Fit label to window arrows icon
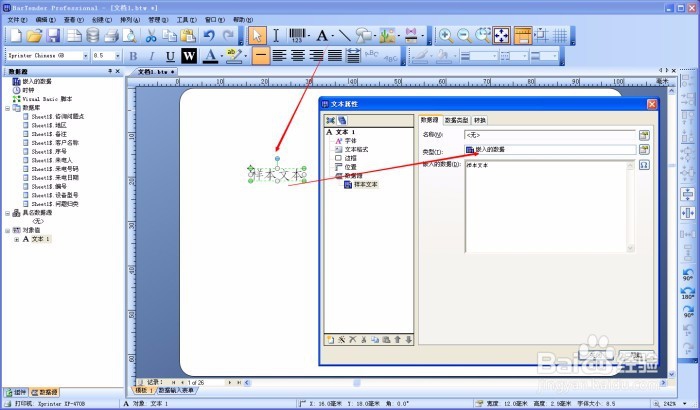 (x=502, y=36)
